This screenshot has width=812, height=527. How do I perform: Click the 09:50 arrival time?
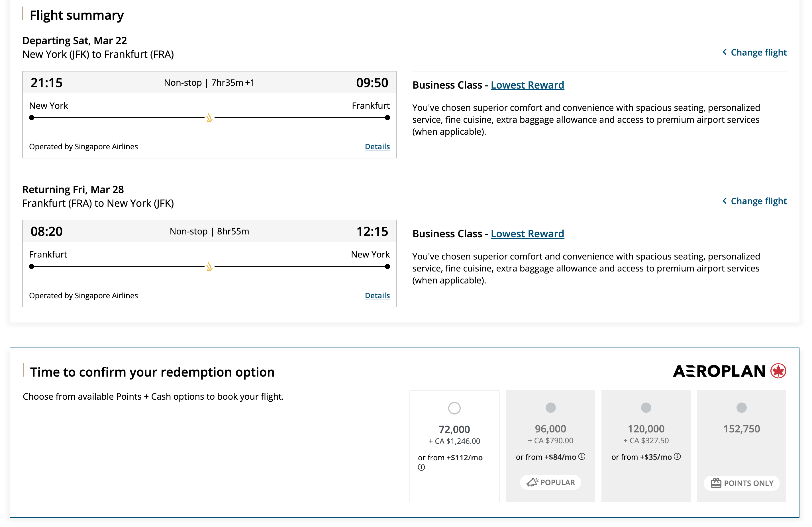click(x=372, y=83)
